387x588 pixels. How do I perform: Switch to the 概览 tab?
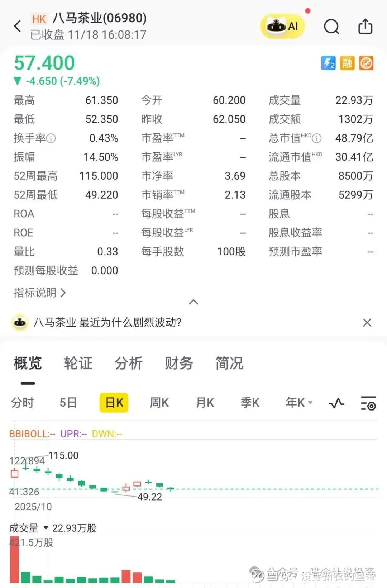(28, 363)
